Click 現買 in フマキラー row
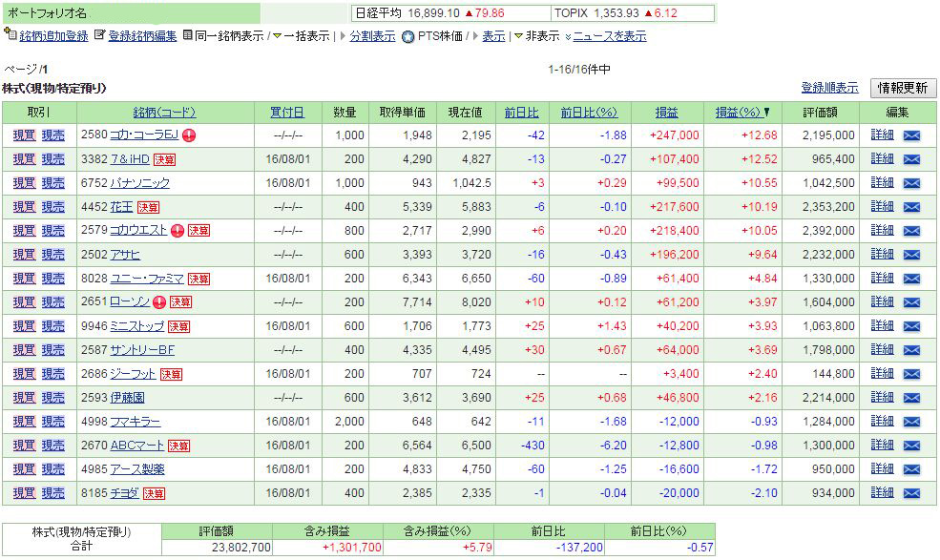 pyautogui.click(x=24, y=422)
